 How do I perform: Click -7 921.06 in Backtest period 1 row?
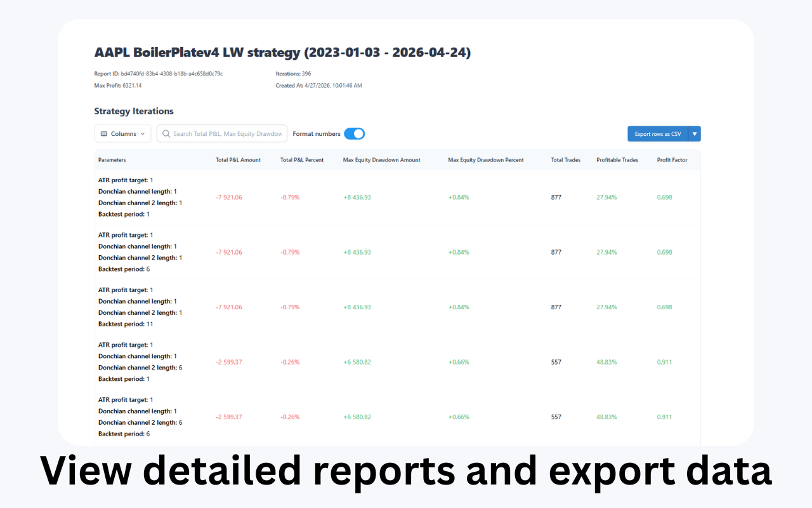(x=229, y=197)
